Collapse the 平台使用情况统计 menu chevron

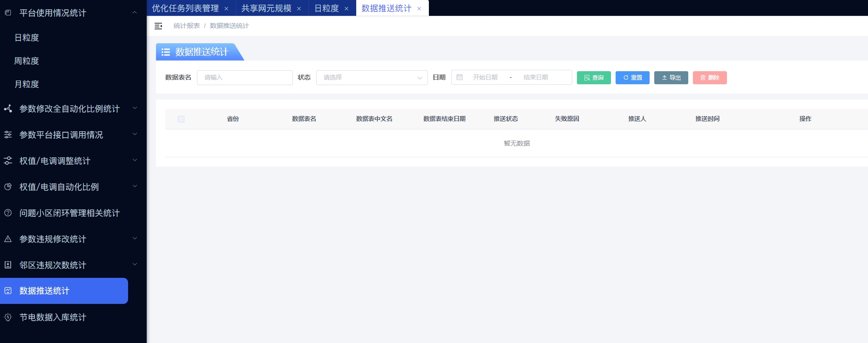click(x=135, y=13)
